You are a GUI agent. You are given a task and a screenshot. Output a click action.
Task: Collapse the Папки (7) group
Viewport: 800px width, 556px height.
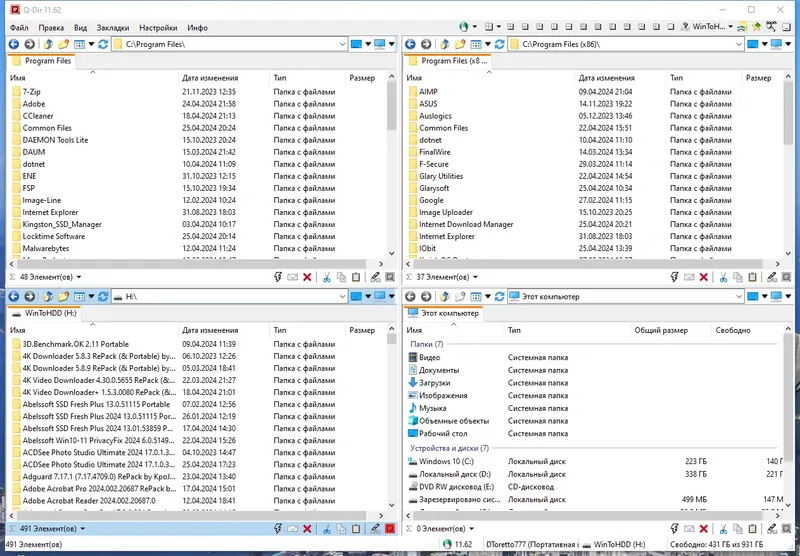click(x=427, y=344)
